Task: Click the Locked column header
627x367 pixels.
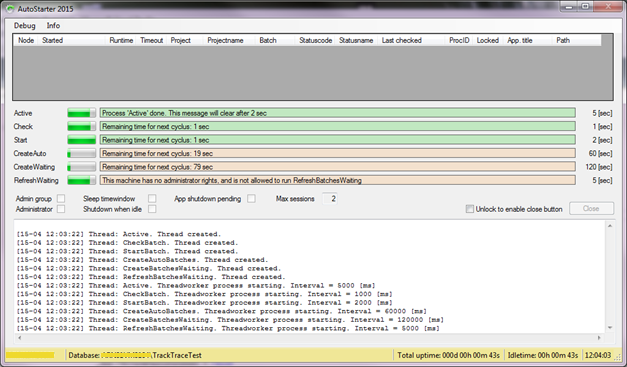Action: pyautogui.click(x=488, y=40)
